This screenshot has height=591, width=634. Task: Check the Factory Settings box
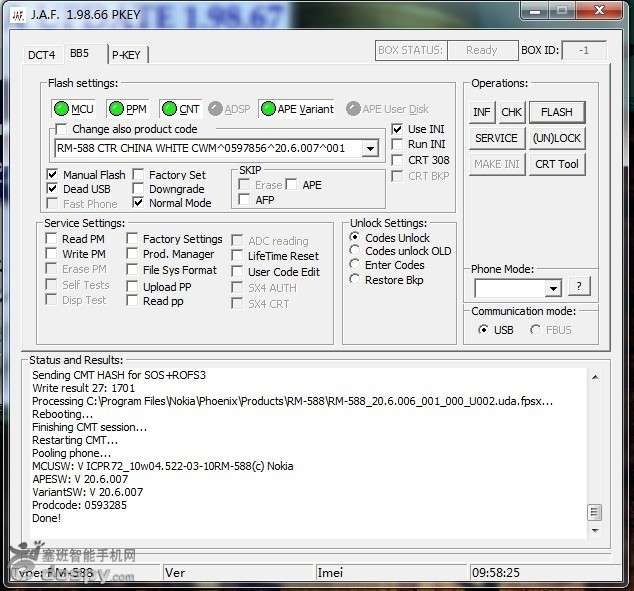coord(133,239)
